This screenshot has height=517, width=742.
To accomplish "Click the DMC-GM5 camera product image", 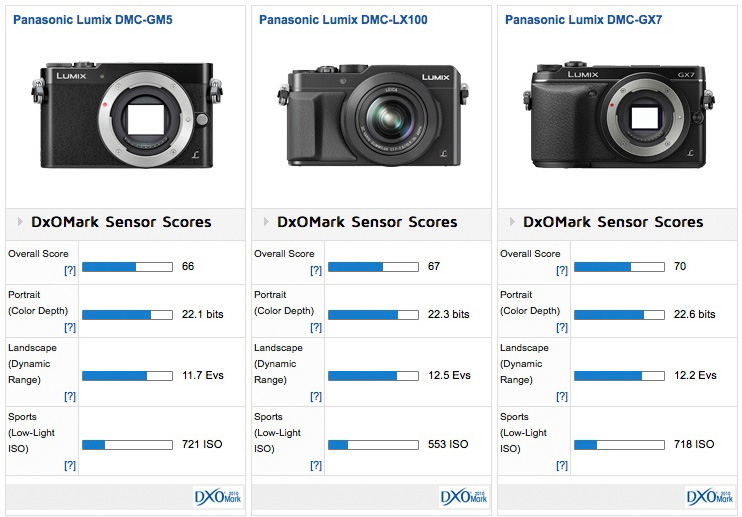I will tap(127, 114).
